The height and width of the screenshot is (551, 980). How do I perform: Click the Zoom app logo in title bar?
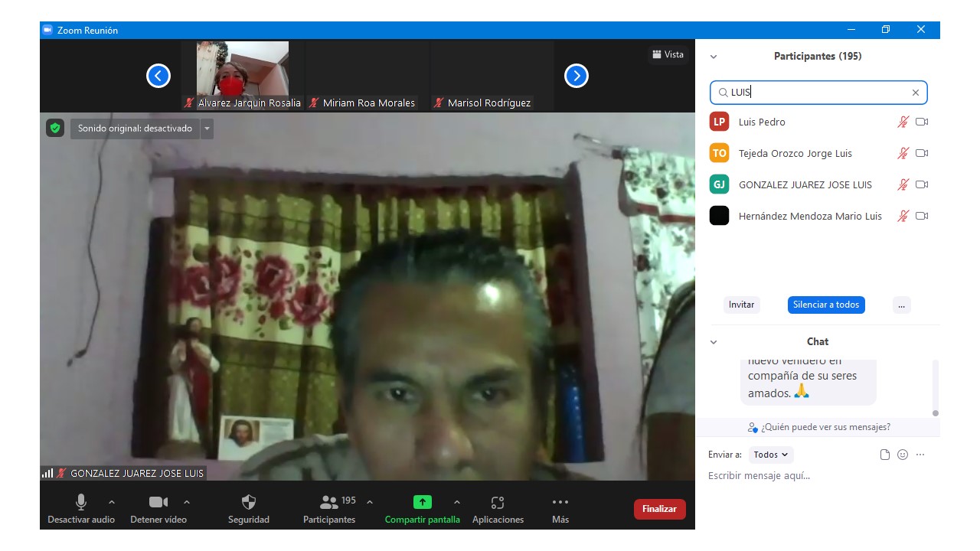click(47, 30)
